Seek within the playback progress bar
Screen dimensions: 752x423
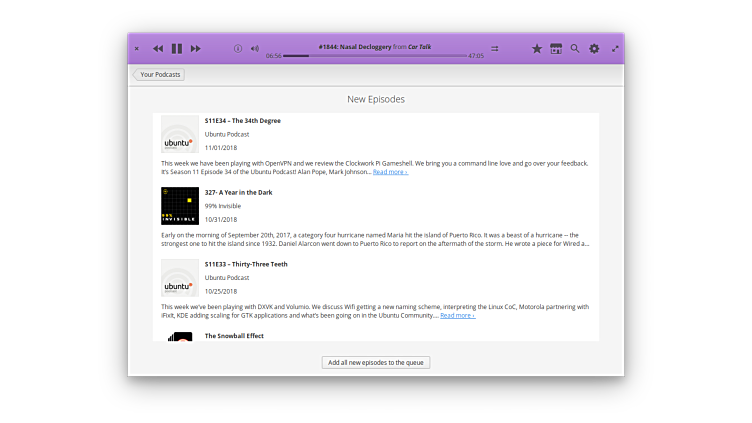click(375, 56)
